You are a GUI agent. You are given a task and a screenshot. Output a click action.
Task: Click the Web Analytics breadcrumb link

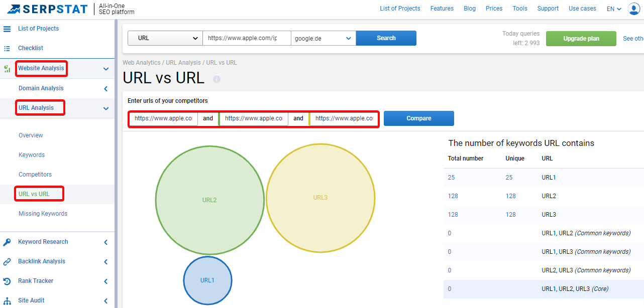point(142,63)
